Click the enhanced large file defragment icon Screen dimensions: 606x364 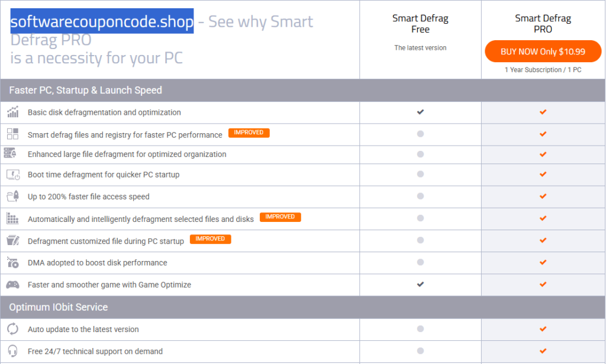pyautogui.click(x=10, y=153)
